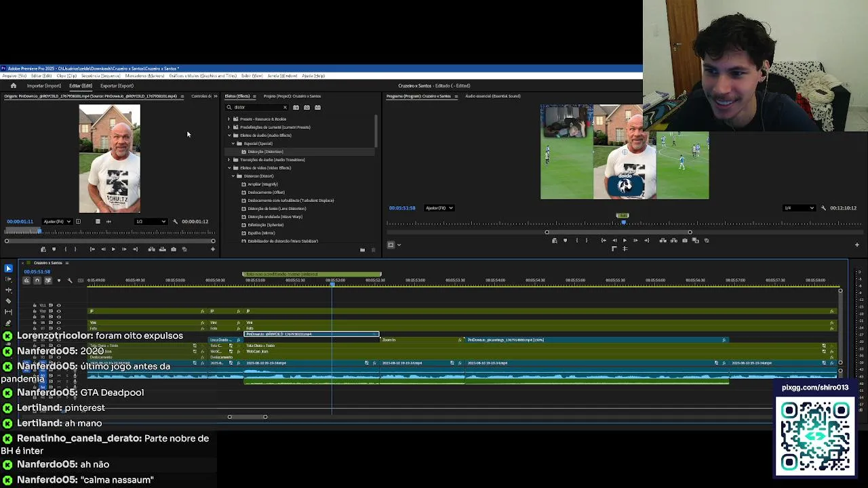Image resolution: width=868 pixels, height=488 pixels.
Task: Select the Ripple Edit tool
Action: click(8, 290)
